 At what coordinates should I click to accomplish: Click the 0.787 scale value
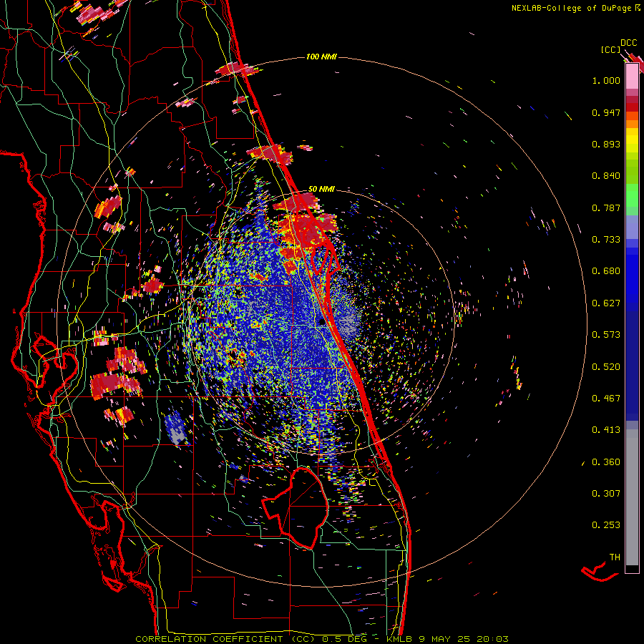(606, 208)
